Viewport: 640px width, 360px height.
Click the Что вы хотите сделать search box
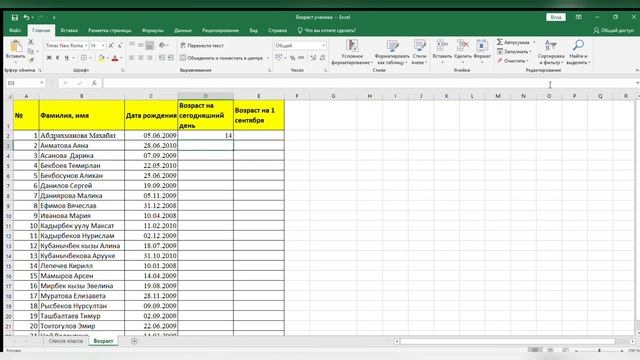(x=327, y=31)
